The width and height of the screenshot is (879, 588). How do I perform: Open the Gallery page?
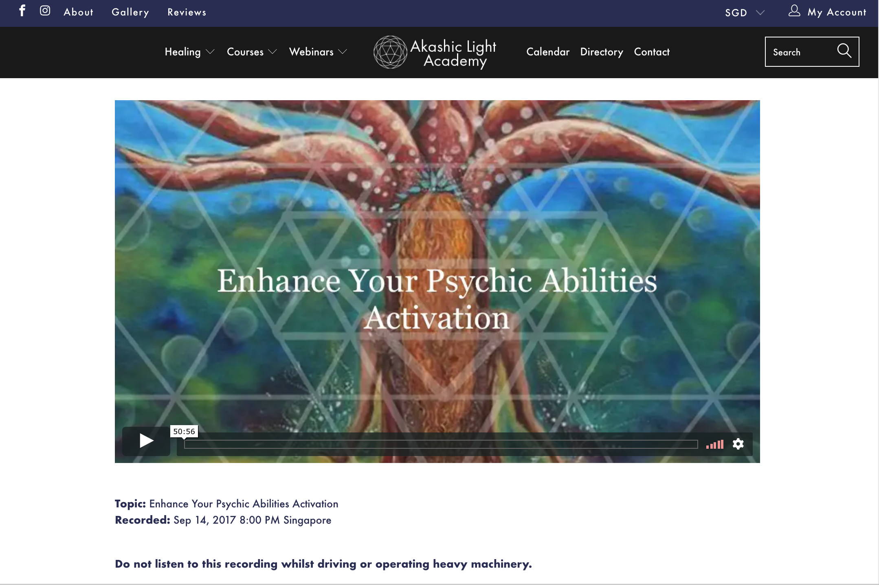[130, 12]
